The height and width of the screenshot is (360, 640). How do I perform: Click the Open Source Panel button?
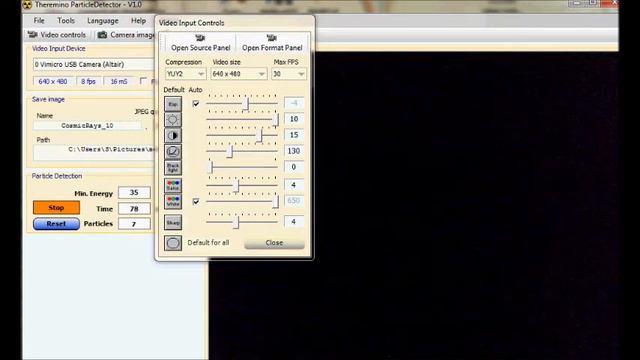[x=201, y=43]
